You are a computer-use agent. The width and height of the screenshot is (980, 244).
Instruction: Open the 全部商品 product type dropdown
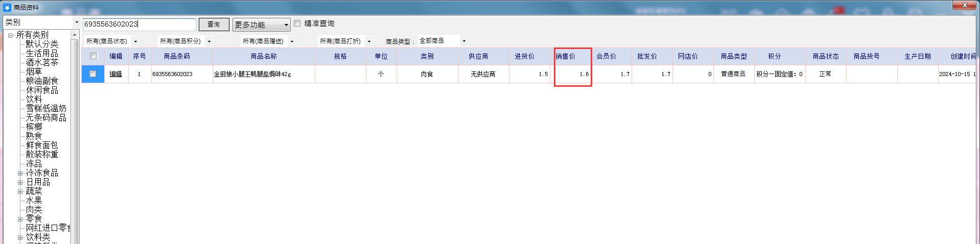tap(464, 41)
